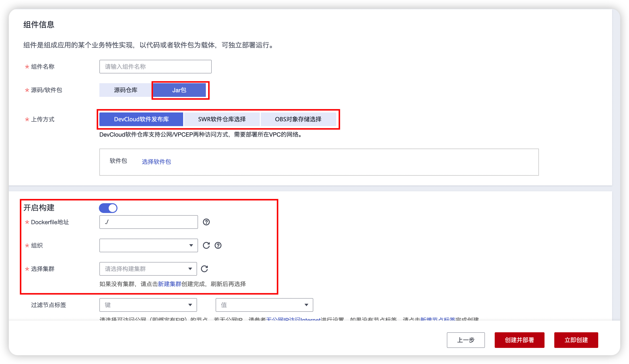The image size is (629, 364).
Task: Click the 选择软件包 link
Action: 156,162
